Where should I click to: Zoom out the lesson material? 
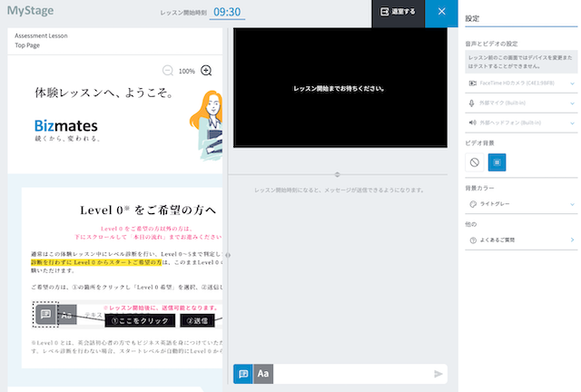[168, 71]
